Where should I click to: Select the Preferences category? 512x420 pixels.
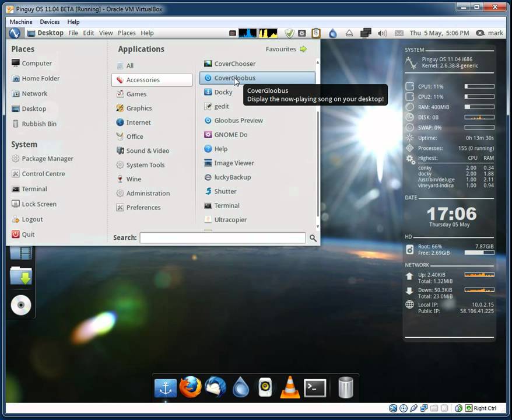[x=152, y=208]
